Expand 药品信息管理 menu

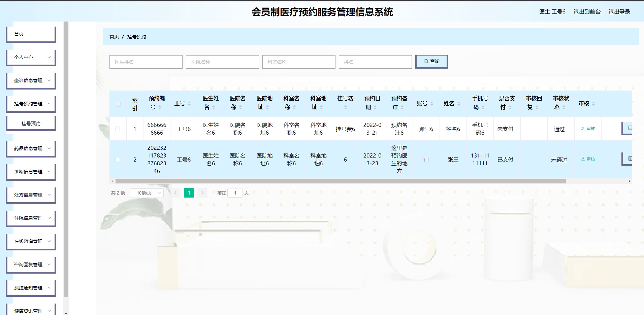(31, 148)
